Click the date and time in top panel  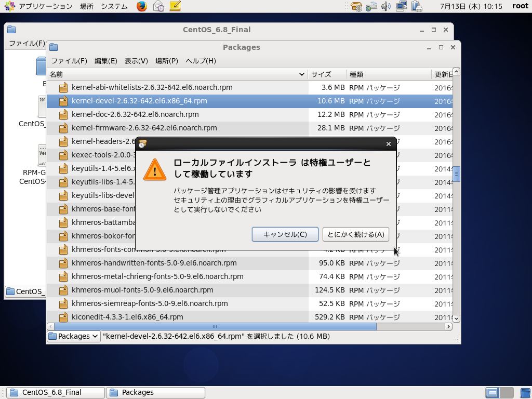[471, 6]
